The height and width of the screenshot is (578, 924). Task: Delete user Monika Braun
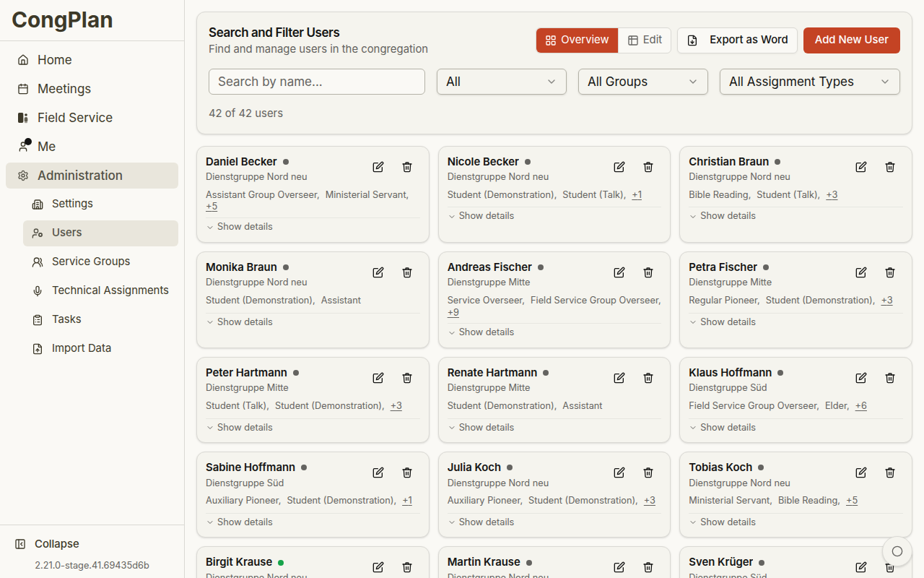tap(407, 272)
